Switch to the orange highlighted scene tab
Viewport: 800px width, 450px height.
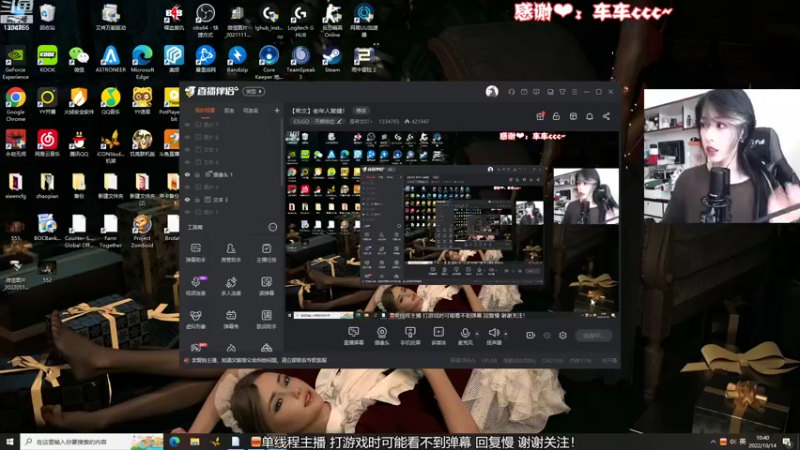(x=205, y=110)
